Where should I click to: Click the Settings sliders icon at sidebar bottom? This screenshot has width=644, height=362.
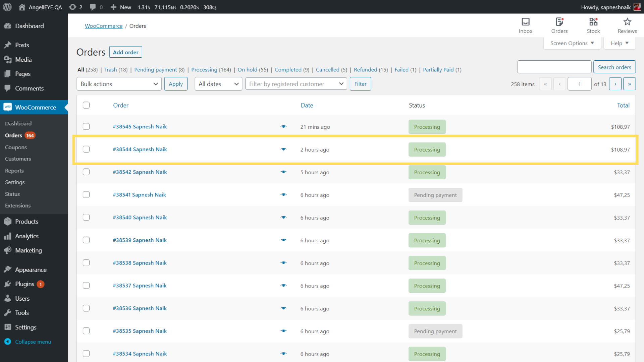pos(8,327)
